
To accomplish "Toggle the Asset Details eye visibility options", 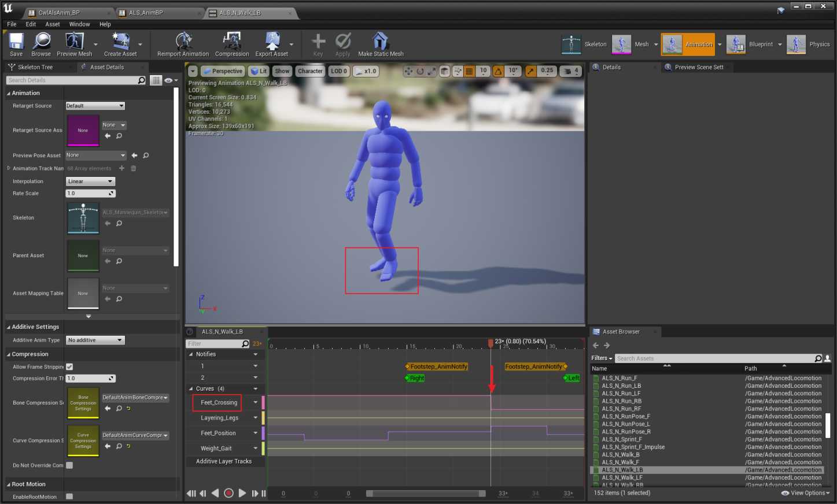I will 171,80.
